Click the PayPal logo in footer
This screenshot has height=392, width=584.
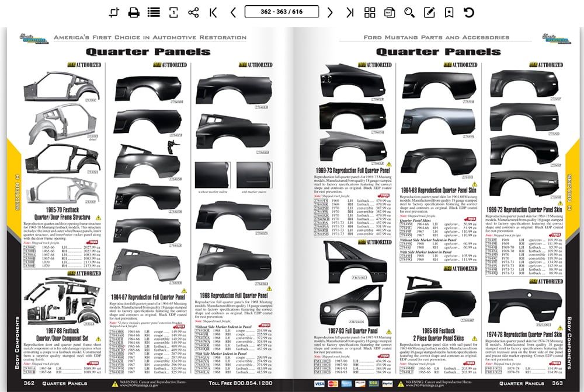[387, 383]
